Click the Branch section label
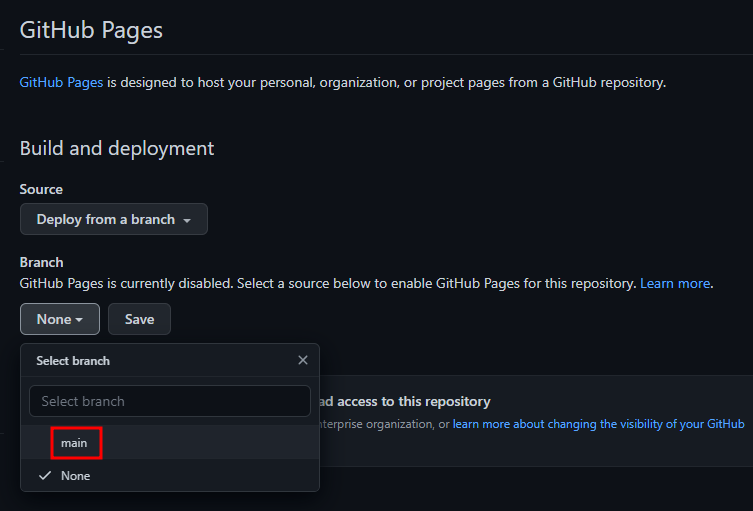The height and width of the screenshot is (511, 753). click(41, 262)
